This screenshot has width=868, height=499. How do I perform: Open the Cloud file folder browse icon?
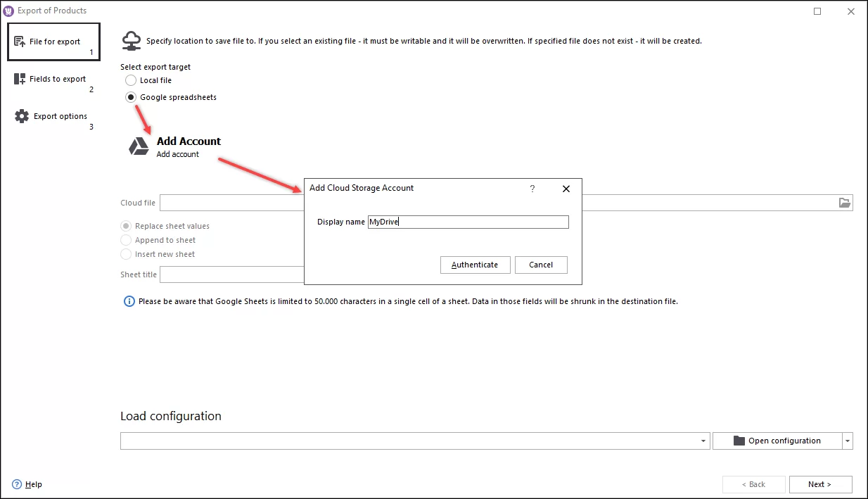[844, 203]
